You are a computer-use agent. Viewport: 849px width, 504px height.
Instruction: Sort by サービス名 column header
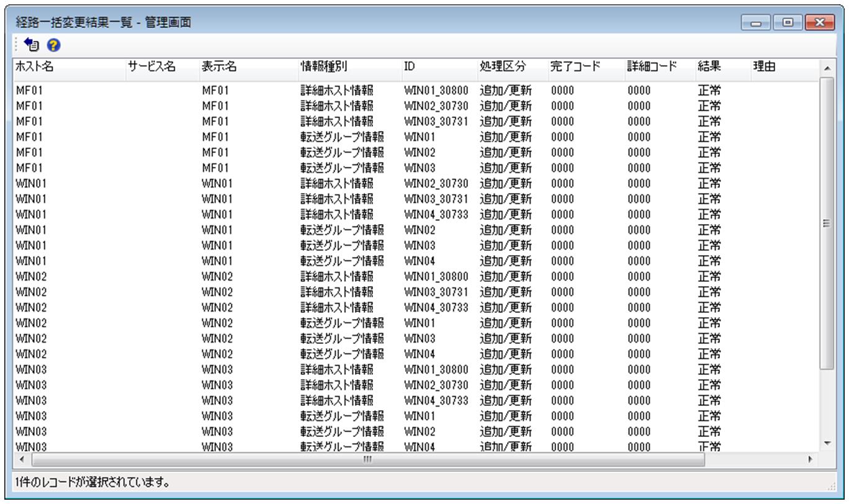tap(161, 66)
